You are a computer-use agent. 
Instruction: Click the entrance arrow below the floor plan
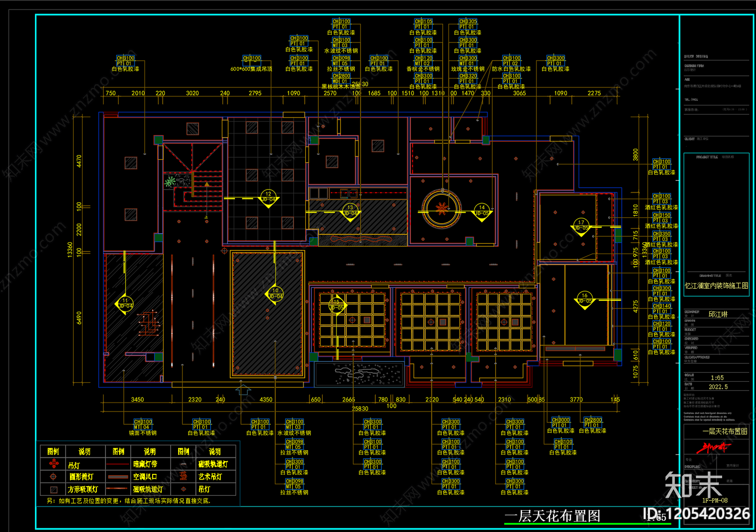coord(243,389)
